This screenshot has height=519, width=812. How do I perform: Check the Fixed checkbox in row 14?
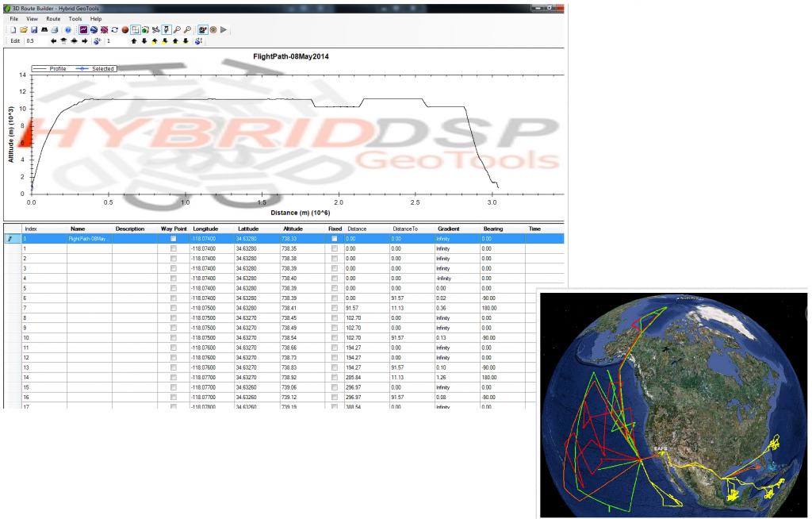point(335,378)
